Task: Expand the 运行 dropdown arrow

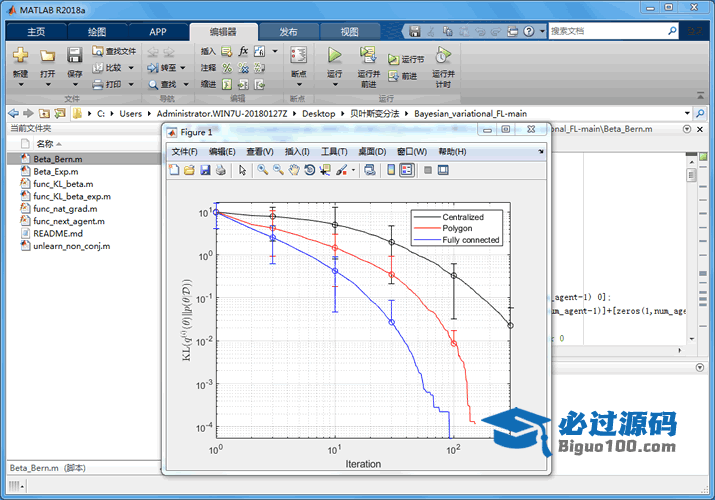Action: [x=335, y=84]
